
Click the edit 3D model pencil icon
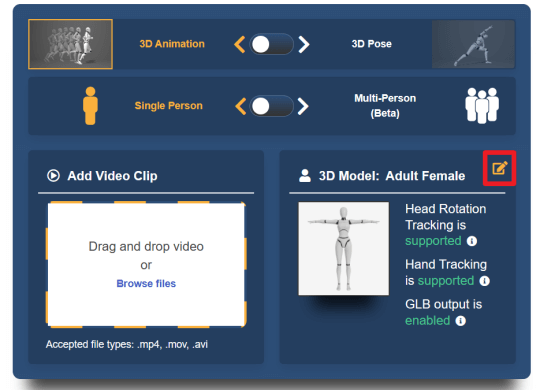(x=499, y=168)
